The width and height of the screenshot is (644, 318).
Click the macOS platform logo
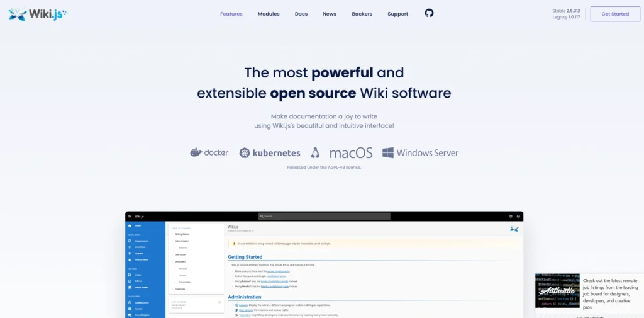click(351, 152)
